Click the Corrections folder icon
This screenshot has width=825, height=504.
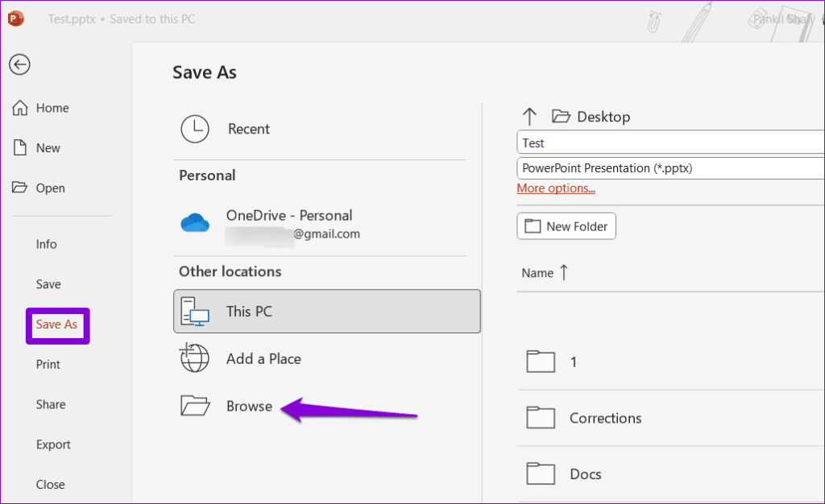(x=541, y=418)
